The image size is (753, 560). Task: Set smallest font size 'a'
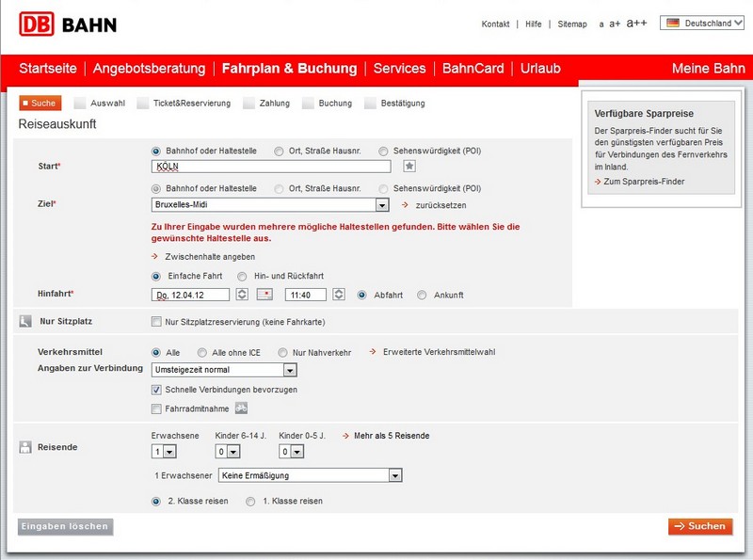click(601, 24)
